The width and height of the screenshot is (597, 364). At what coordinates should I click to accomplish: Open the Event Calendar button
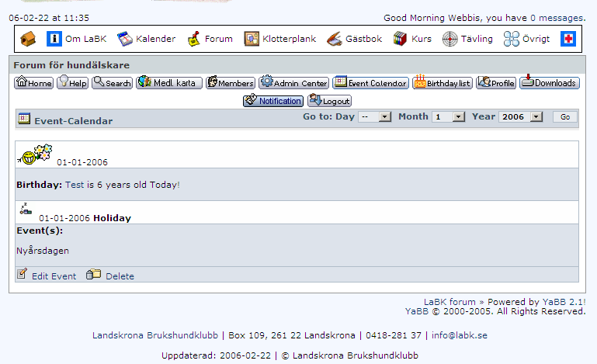tap(370, 82)
